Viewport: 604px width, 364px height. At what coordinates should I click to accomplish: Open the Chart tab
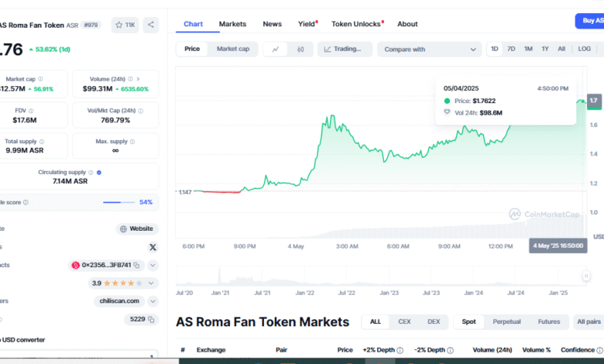click(193, 24)
